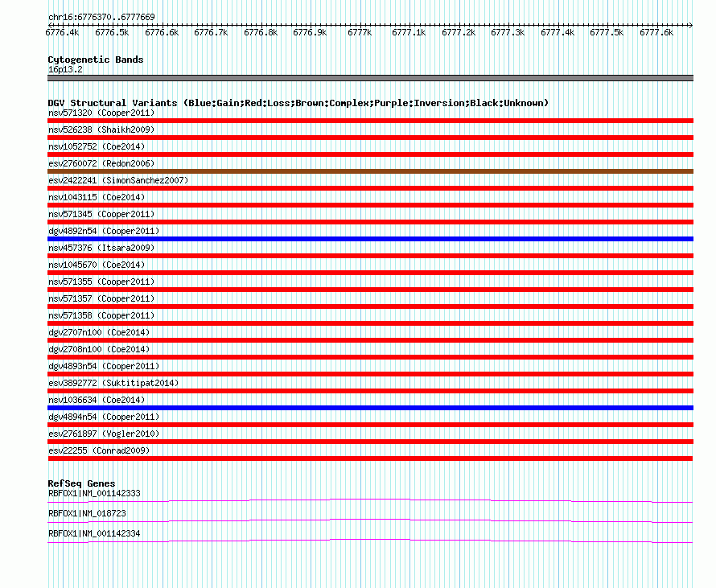The width and height of the screenshot is (716, 588).
Task: Click the 6776.8k ruler tick label
Action: [x=261, y=32]
